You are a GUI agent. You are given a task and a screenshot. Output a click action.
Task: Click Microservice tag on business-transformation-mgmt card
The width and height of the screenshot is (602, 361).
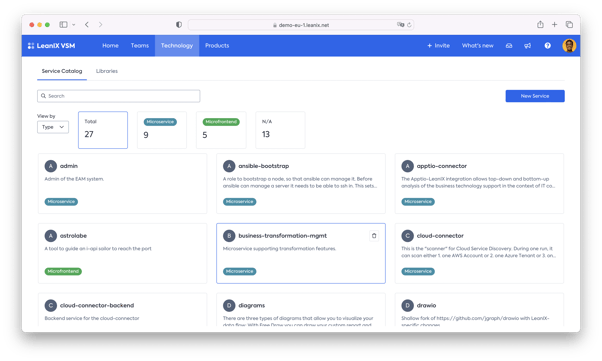click(x=240, y=272)
